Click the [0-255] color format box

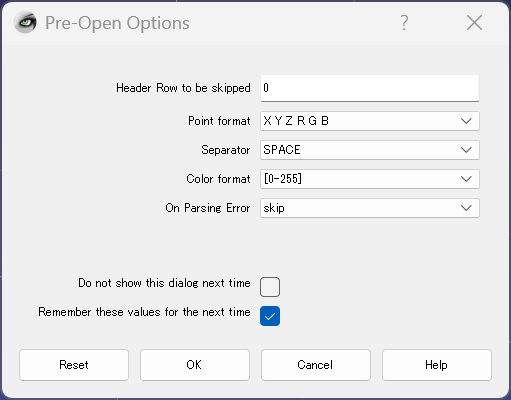(x=370, y=179)
